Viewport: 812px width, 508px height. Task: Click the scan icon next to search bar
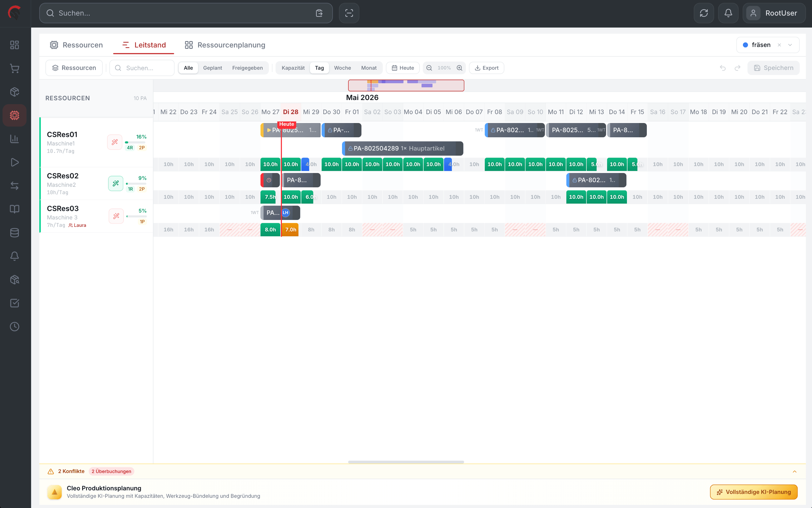pyautogui.click(x=349, y=13)
